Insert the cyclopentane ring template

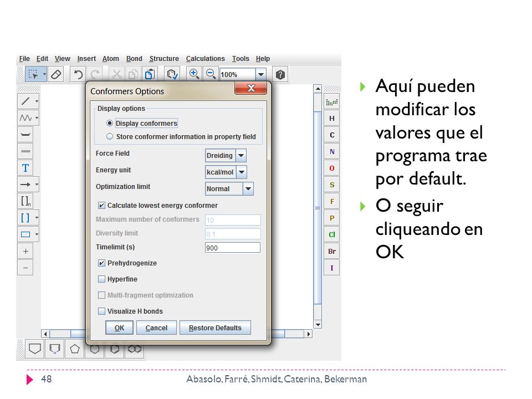point(75,349)
